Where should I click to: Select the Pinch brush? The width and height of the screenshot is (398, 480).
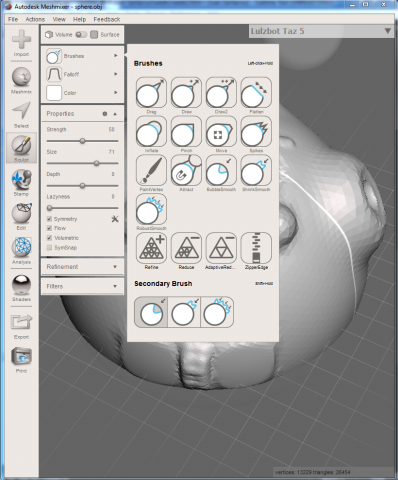tap(186, 132)
